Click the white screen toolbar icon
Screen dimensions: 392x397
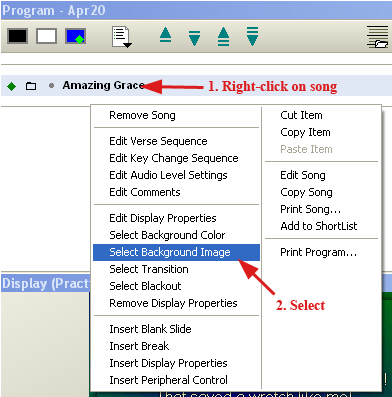click(x=46, y=36)
